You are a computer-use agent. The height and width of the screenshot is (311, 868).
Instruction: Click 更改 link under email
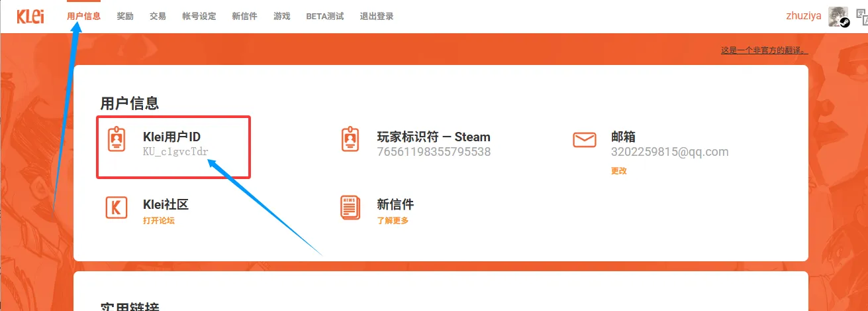tap(618, 171)
